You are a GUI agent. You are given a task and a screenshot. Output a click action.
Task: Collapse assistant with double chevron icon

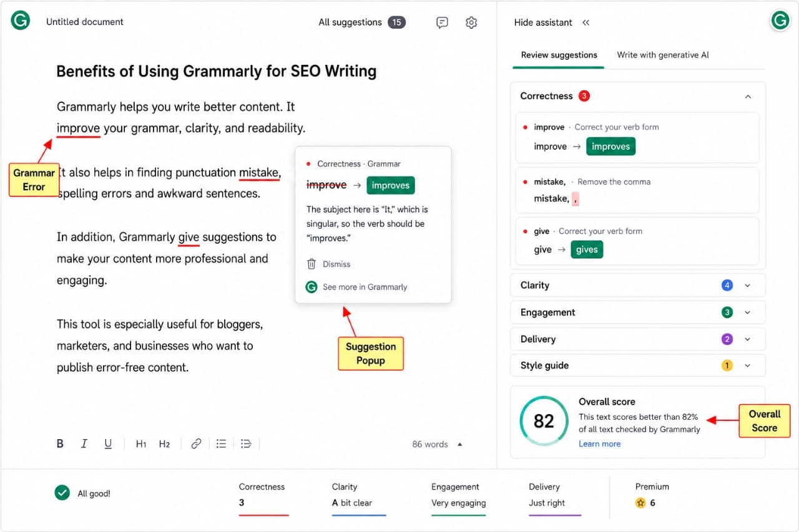pyautogui.click(x=586, y=22)
